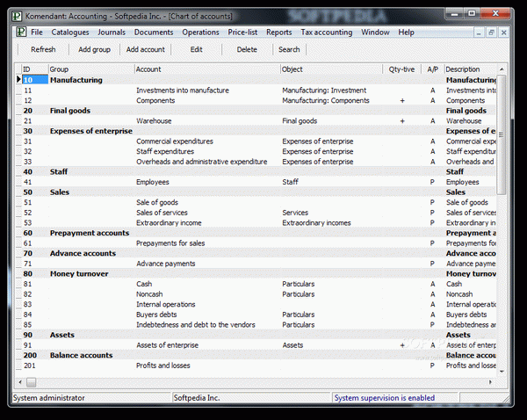The height and width of the screenshot is (420, 527).
Task: Select Indebtedness and debt to the vendors
Action: pos(196,325)
